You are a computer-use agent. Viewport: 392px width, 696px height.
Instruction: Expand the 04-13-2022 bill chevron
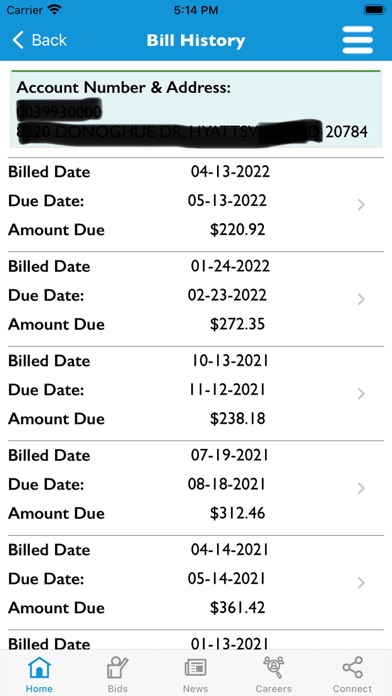coord(361,205)
